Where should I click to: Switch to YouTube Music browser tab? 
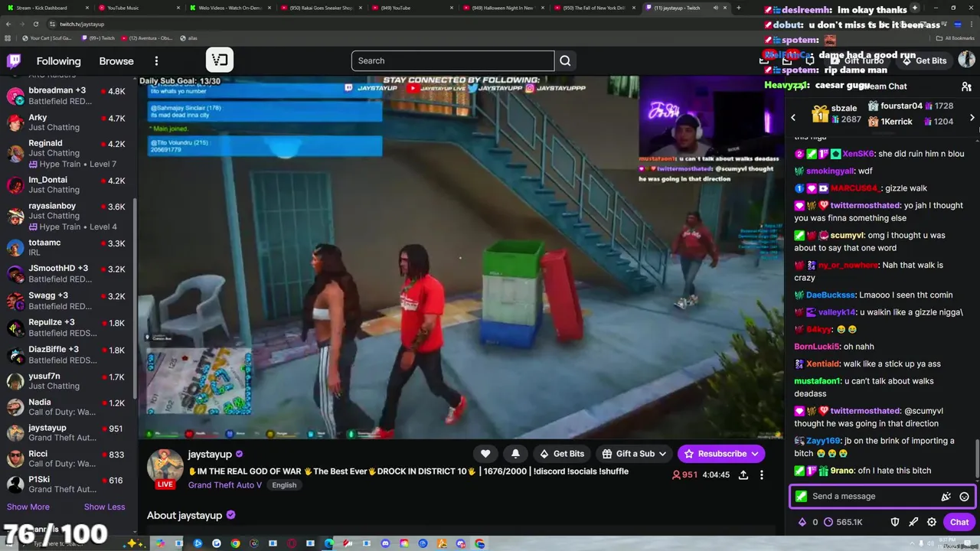tap(138, 8)
